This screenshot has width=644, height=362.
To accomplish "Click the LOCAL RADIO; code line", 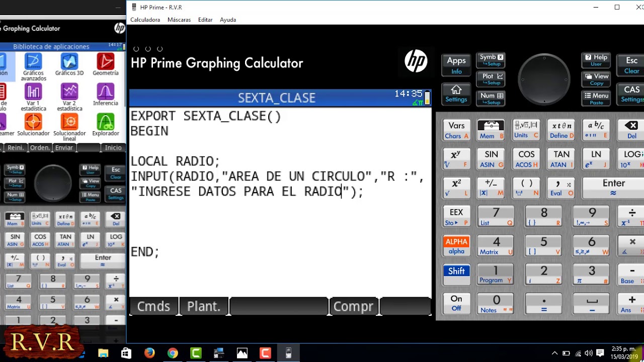I will coord(175,161).
